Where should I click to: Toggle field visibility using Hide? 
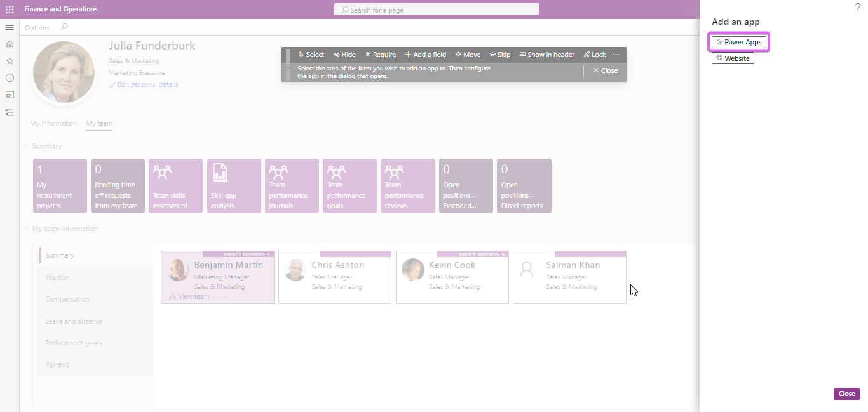[344, 55]
